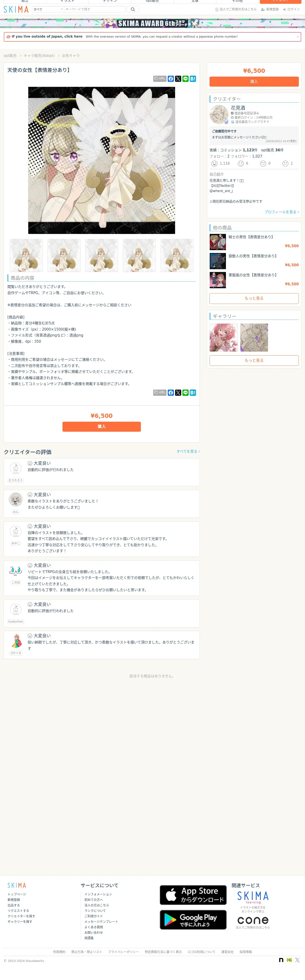Click the Hatena B! bookmark icon at top

coord(193,79)
